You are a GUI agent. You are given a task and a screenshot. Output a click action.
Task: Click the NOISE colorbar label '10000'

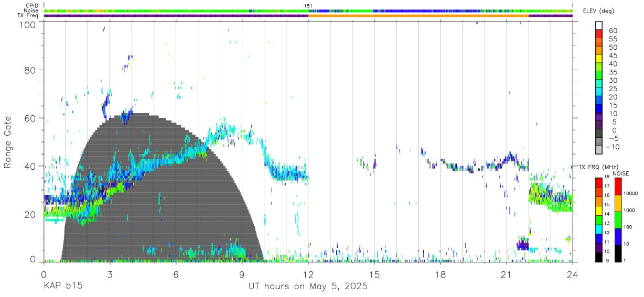click(630, 194)
